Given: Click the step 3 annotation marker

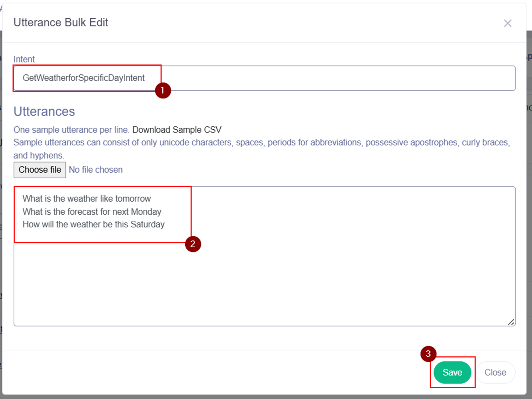Looking at the screenshot, I should [428, 354].
